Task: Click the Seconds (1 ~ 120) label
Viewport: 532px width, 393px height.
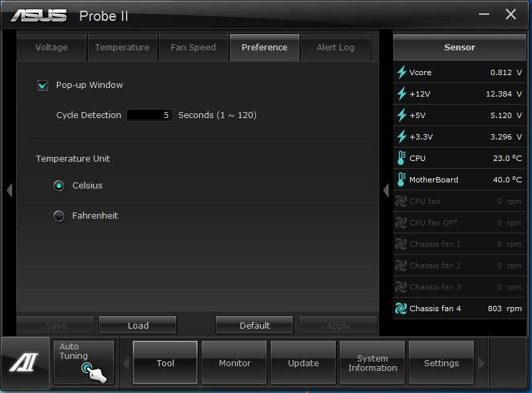Action: coord(218,115)
